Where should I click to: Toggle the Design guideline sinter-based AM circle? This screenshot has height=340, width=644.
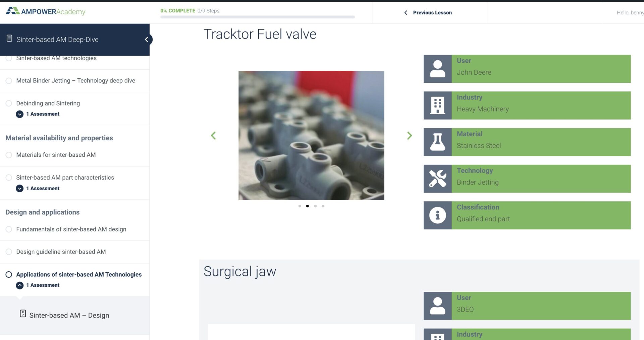(9, 252)
